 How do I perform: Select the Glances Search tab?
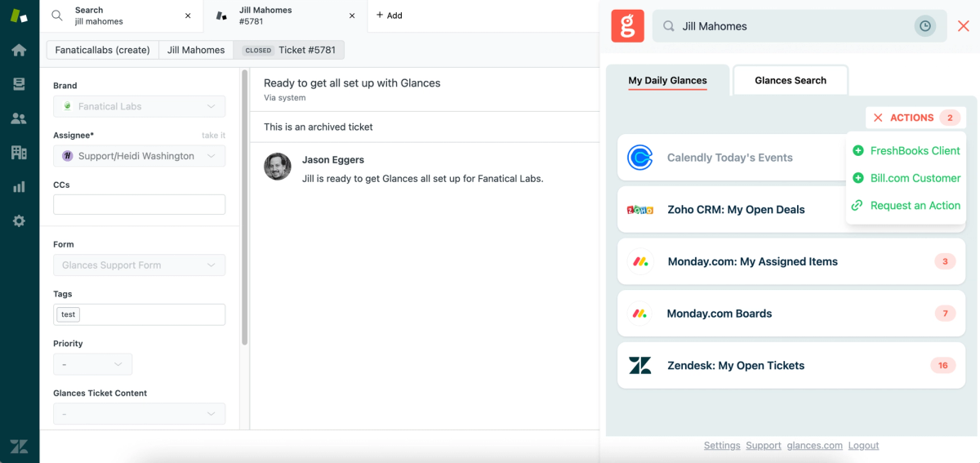pos(791,81)
